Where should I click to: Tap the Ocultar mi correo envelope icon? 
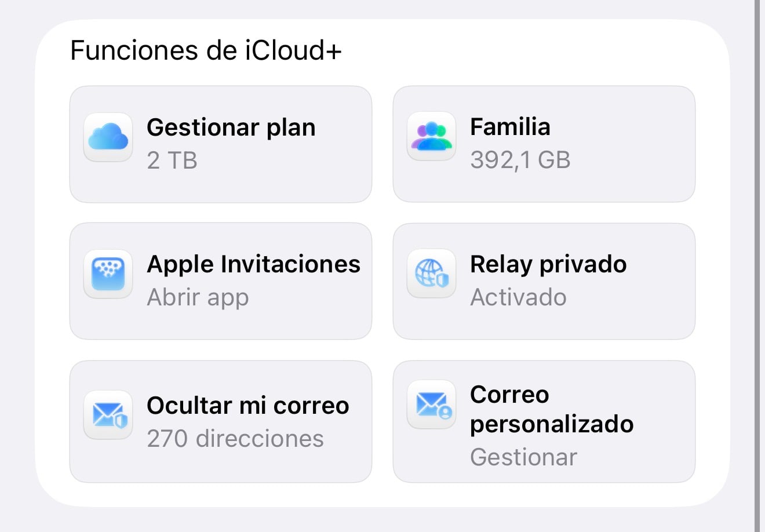pos(108,415)
